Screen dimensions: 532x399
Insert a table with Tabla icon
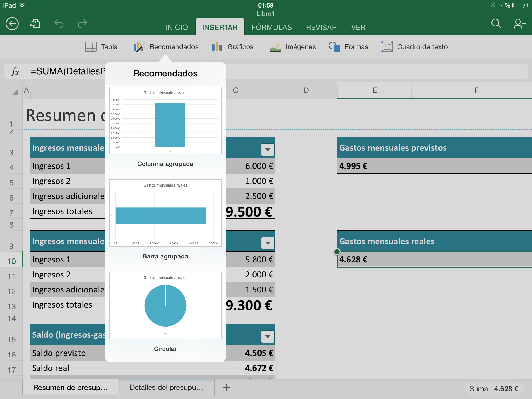(101, 47)
